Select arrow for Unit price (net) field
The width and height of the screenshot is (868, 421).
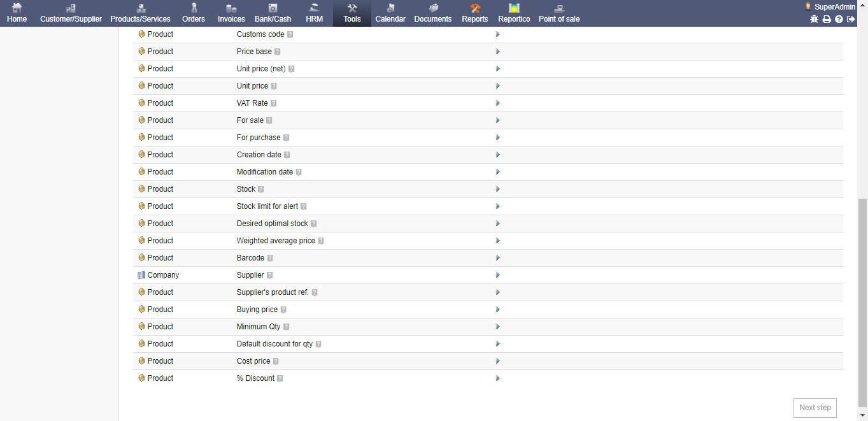point(498,69)
